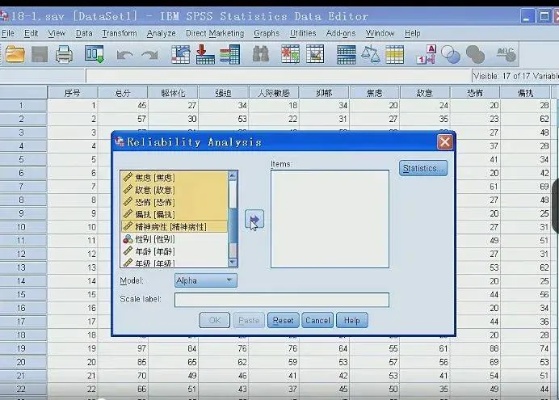The height and width of the screenshot is (400, 559).
Task: Open the Help menu
Action: coord(412,34)
